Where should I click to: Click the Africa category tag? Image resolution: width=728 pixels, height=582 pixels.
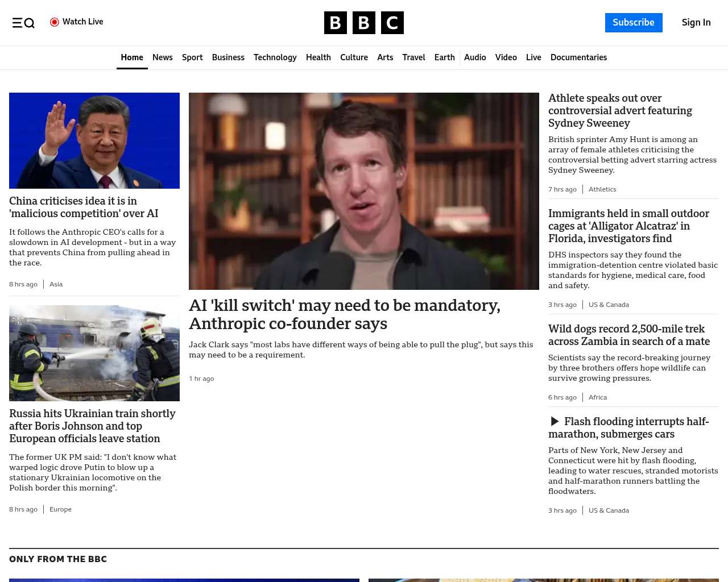598,397
